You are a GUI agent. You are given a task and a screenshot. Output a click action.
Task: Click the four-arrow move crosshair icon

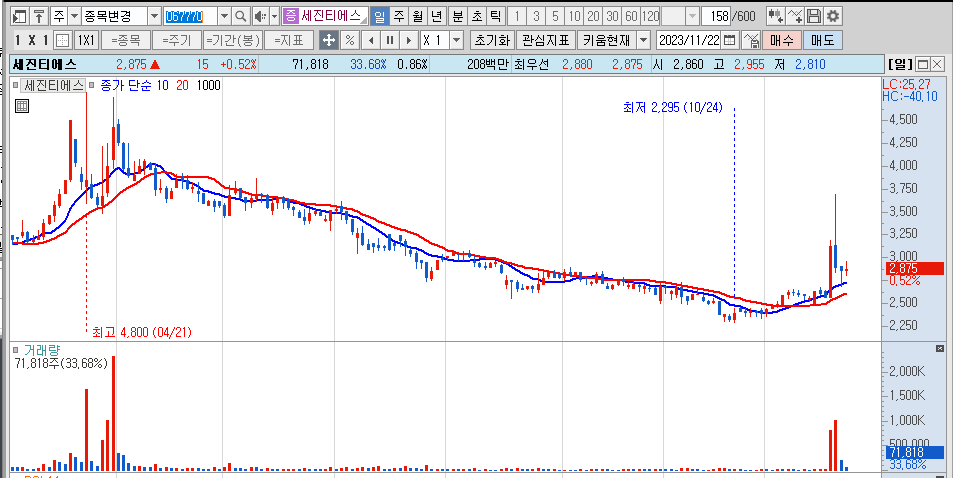(x=329, y=41)
